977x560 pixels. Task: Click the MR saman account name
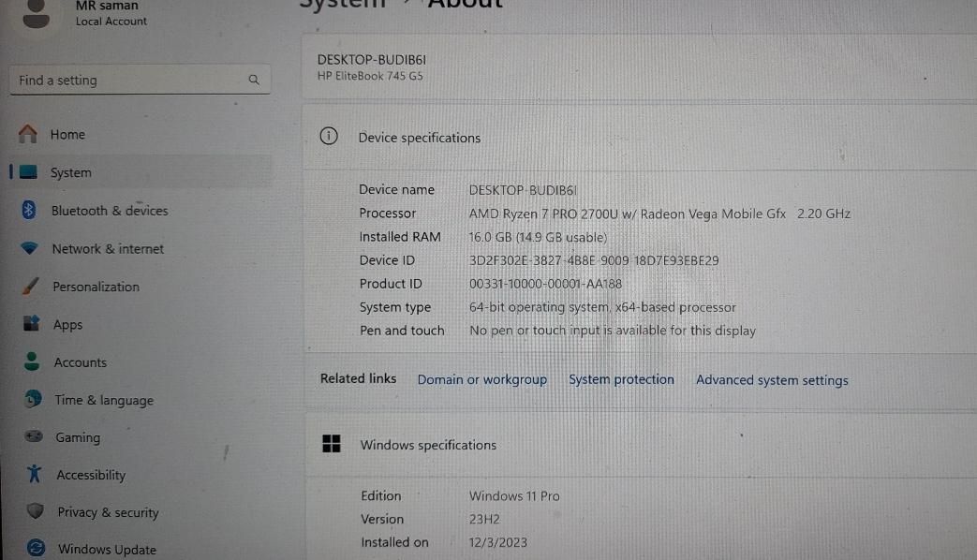click(107, 6)
